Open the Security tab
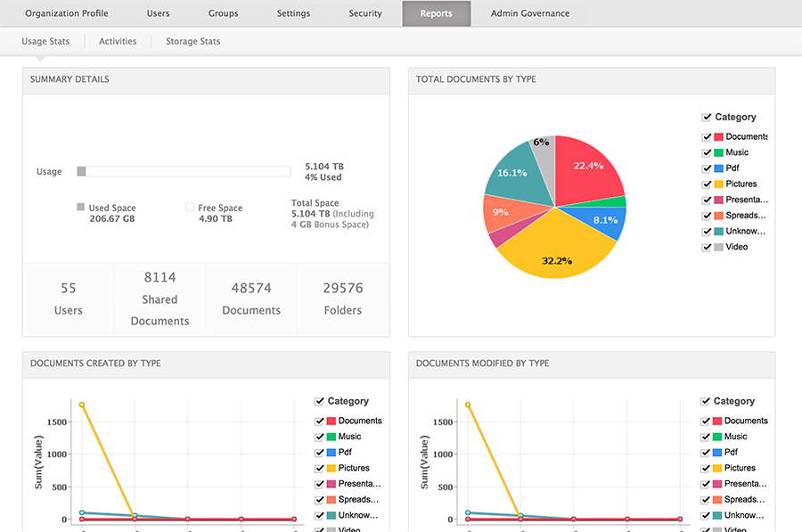This screenshot has width=802, height=532. tap(365, 13)
